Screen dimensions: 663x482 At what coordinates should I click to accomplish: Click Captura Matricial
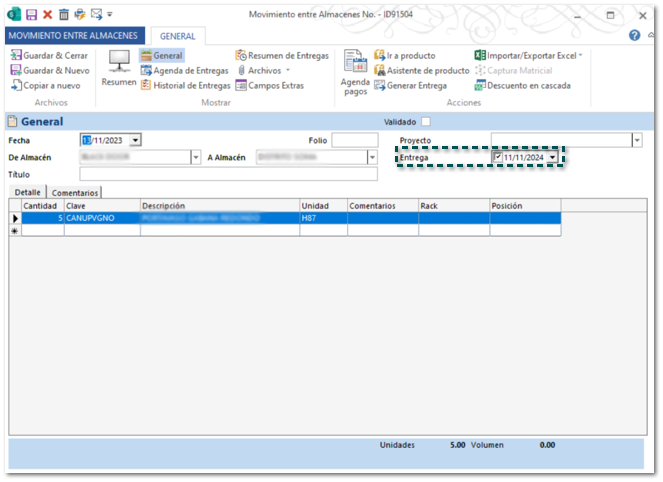coord(513,70)
